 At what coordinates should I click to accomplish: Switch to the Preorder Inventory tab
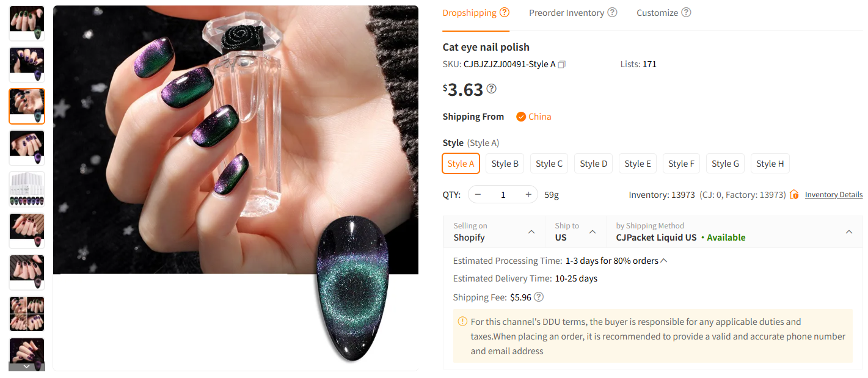coord(566,12)
